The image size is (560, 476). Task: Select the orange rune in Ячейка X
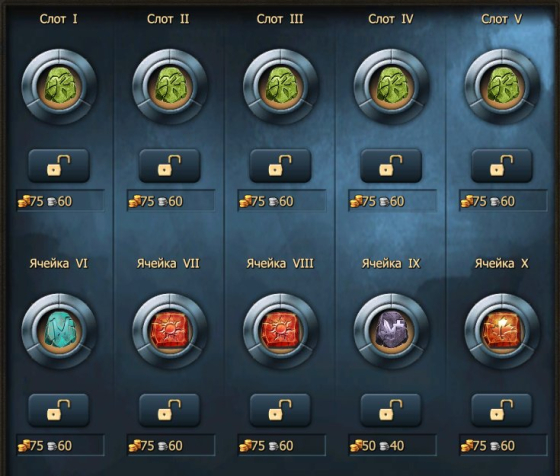[502, 331]
